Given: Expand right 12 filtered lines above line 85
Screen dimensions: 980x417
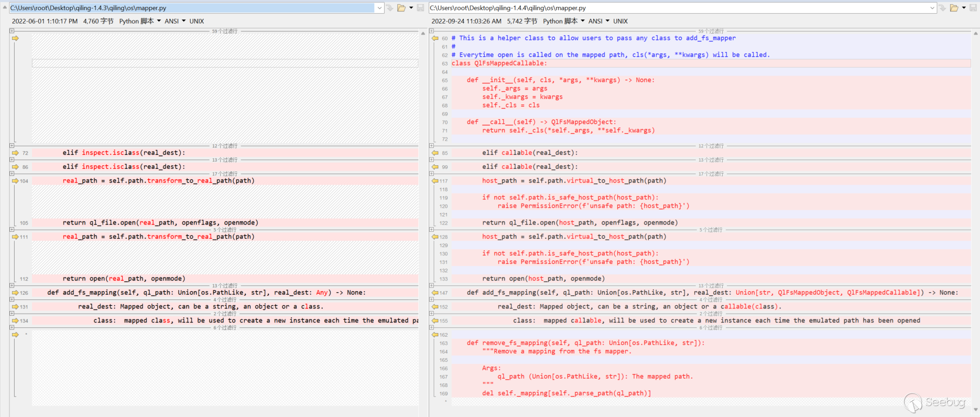Looking at the screenshot, I should [431, 146].
